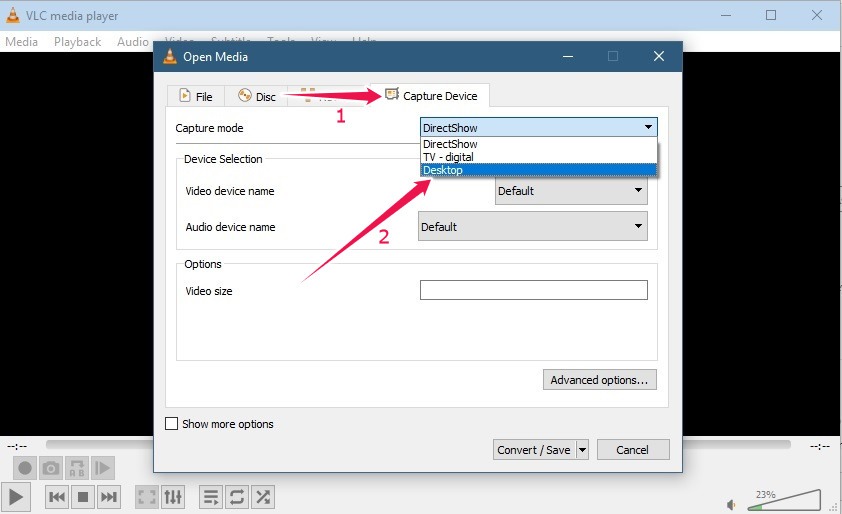The width and height of the screenshot is (842, 514).
Task: Click the red Record button
Action: point(25,468)
